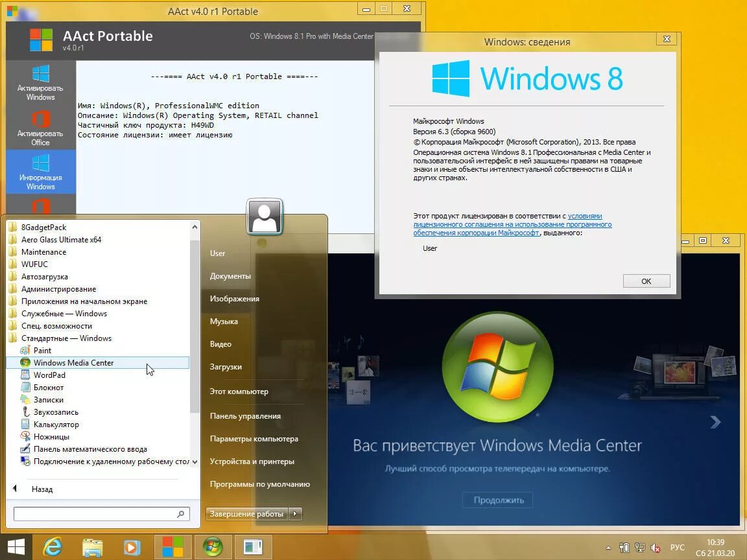
Task: Click next arrow in Media Center welcome
Action: 715,423
